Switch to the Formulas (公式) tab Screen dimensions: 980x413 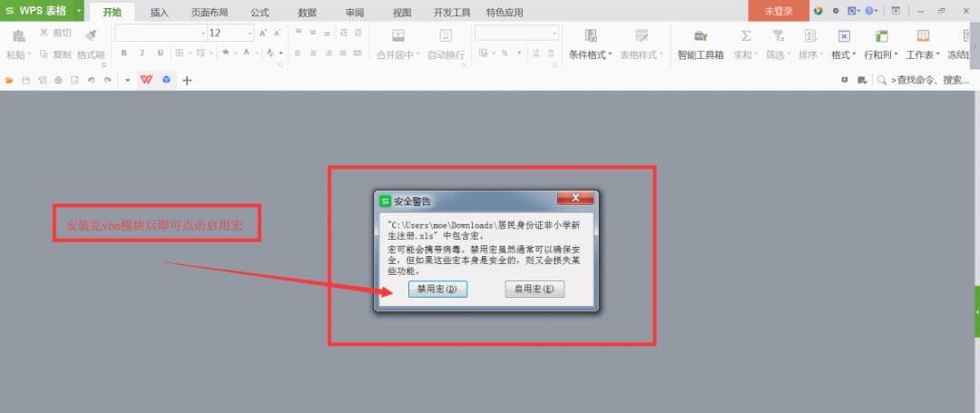coord(260,12)
